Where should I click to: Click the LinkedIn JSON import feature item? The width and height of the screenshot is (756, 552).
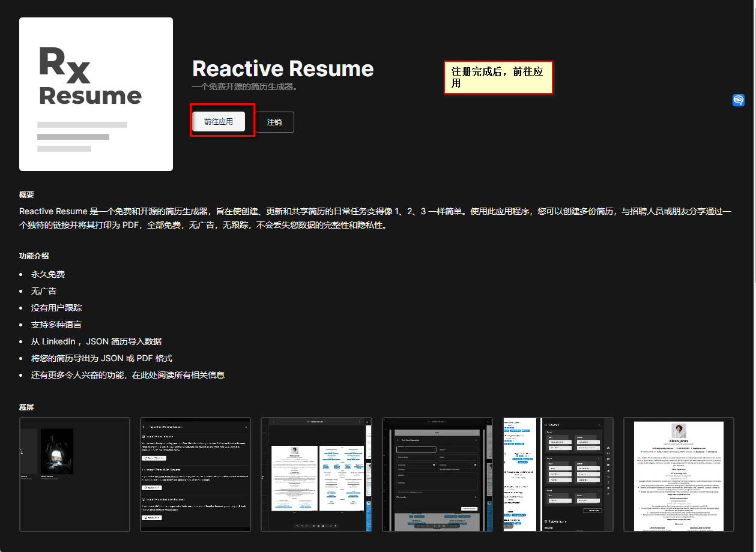coord(96,341)
